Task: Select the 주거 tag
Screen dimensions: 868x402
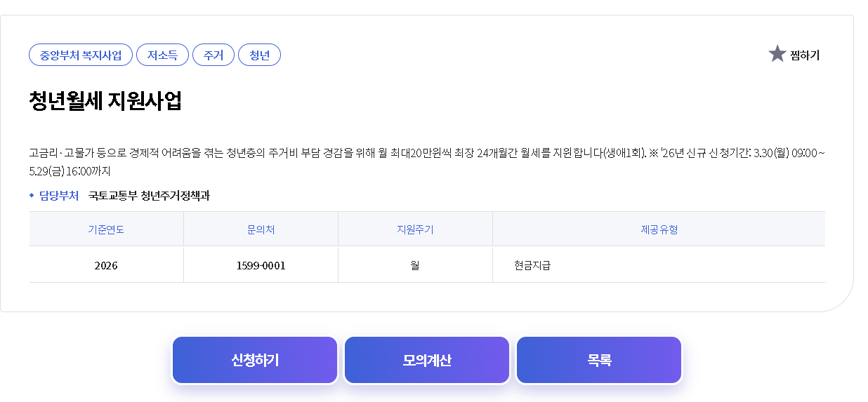Action: (x=213, y=55)
